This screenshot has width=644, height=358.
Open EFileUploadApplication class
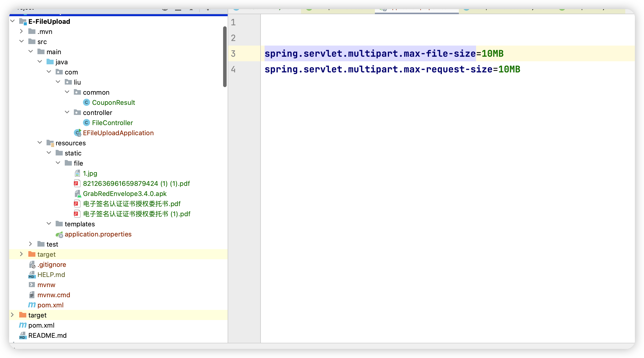click(118, 133)
